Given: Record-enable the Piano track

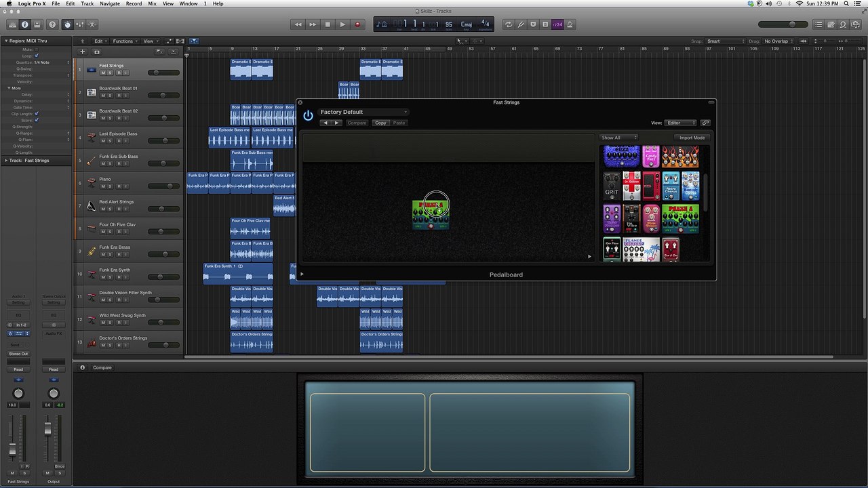Looking at the screenshot, I should [118, 186].
